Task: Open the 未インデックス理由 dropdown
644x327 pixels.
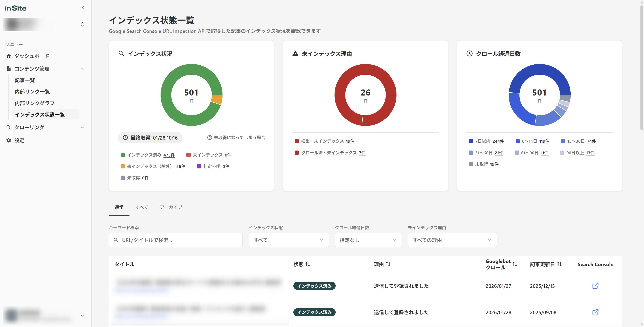Action: coord(452,240)
